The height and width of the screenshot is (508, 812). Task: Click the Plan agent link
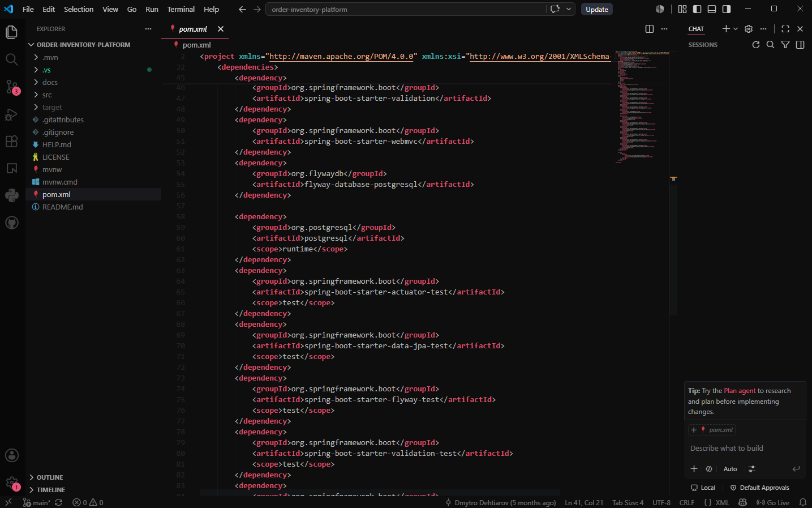coord(740,391)
